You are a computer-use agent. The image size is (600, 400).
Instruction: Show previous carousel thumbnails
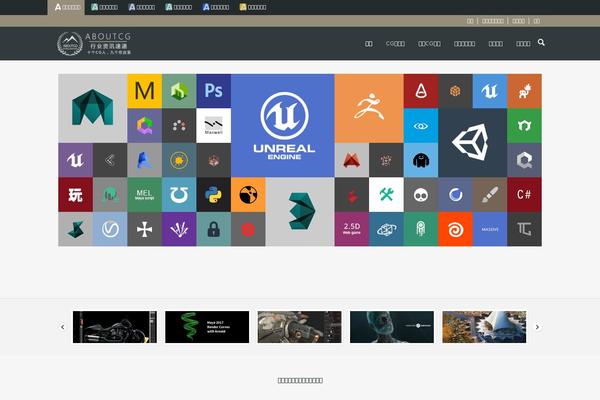[63, 327]
